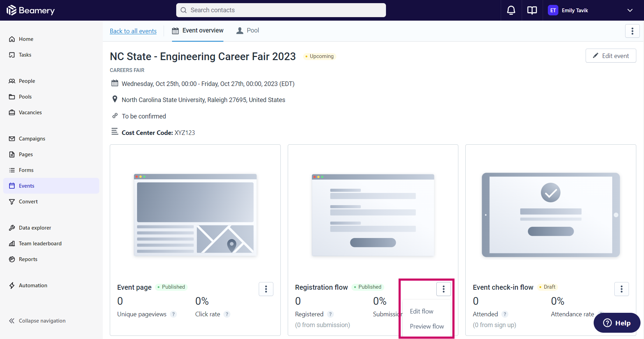This screenshot has height=339, width=644.
Task: Open Event check-in flow options menu
Action: point(622,289)
